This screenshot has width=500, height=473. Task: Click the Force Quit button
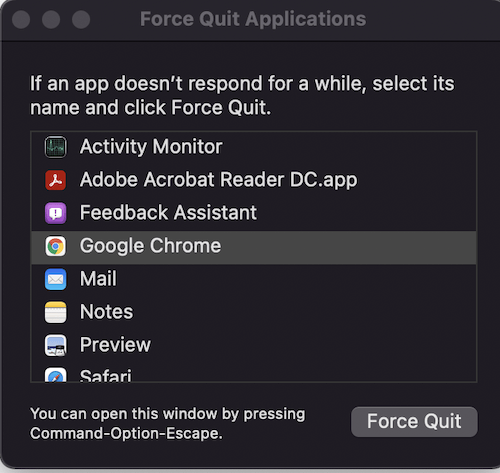[414, 421]
